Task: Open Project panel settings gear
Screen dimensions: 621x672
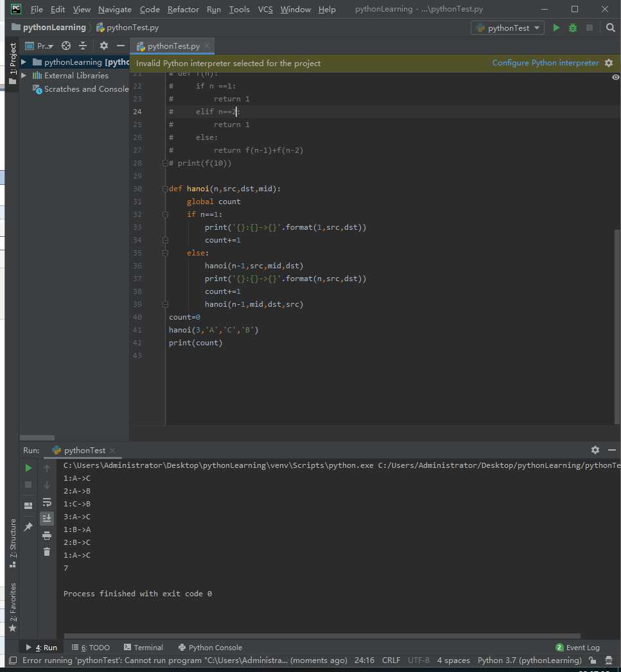Action: (x=104, y=46)
